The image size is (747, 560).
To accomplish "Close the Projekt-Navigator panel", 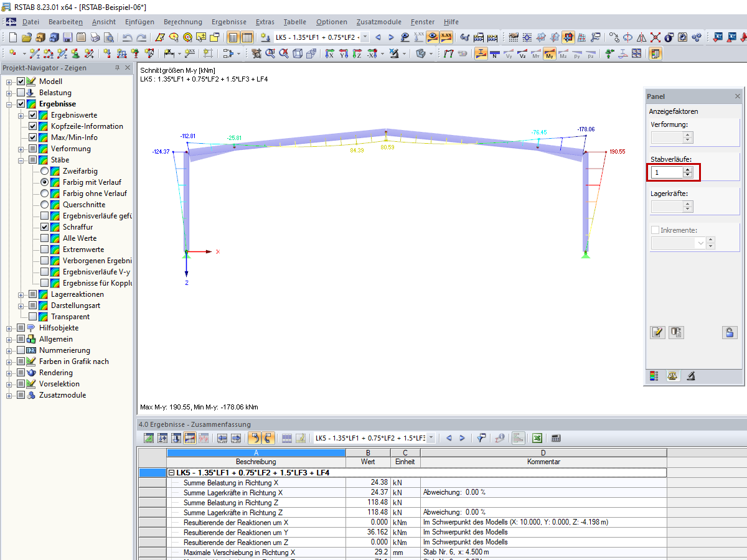I will 128,68.
